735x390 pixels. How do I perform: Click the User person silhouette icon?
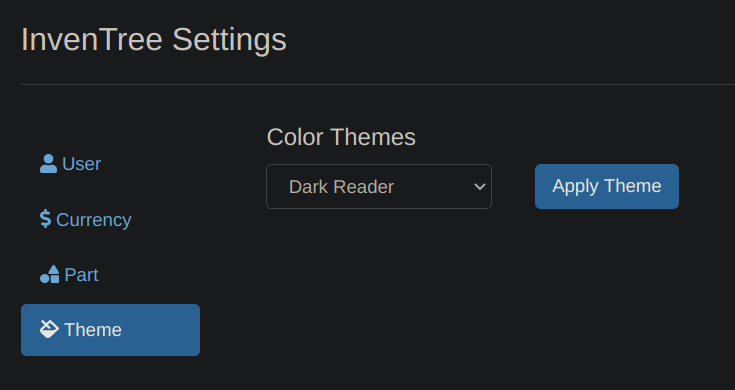pos(48,164)
